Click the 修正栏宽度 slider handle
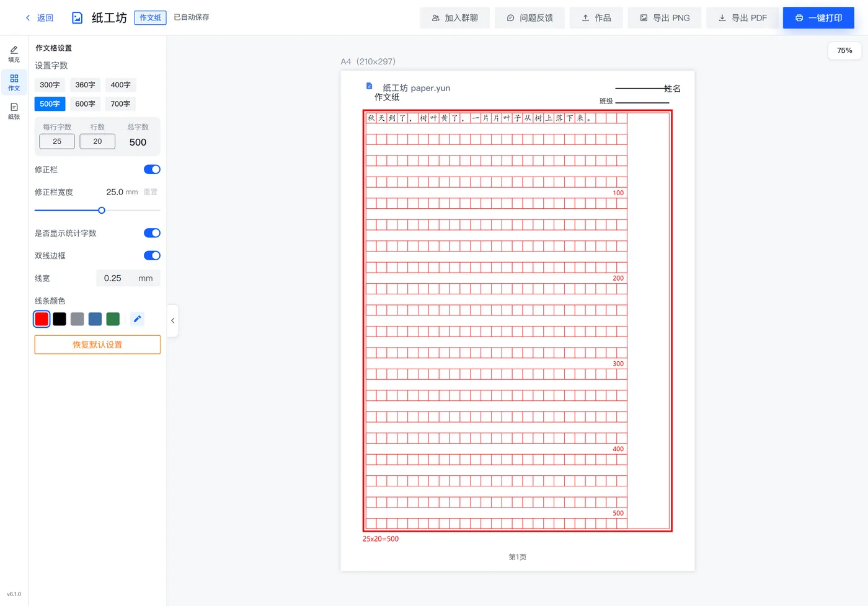Screen dimensions: 868x606 pyautogui.click(x=102, y=210)
